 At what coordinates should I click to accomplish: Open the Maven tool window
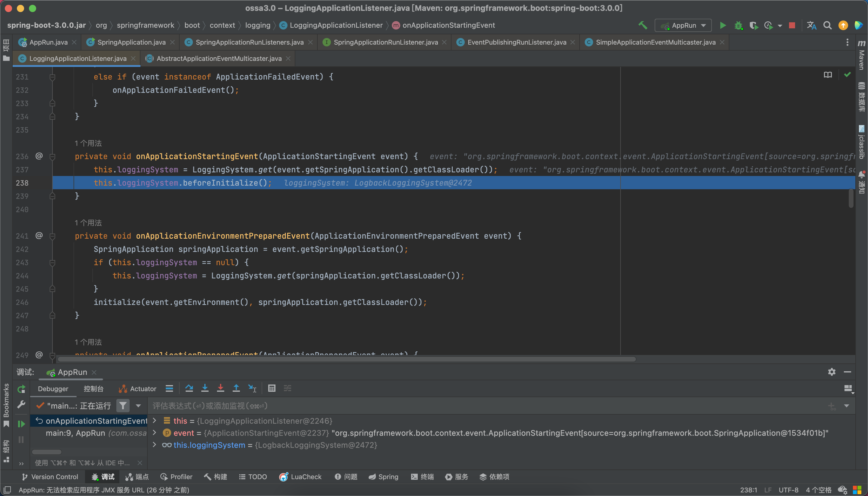(861, 55)
